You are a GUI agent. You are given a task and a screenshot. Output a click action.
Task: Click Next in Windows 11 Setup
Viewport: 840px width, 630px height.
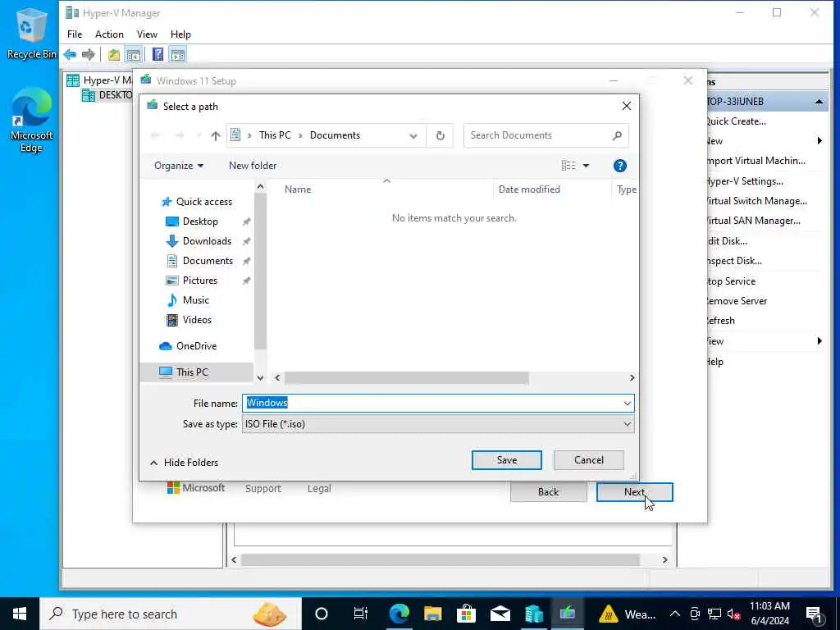[634, 492]
